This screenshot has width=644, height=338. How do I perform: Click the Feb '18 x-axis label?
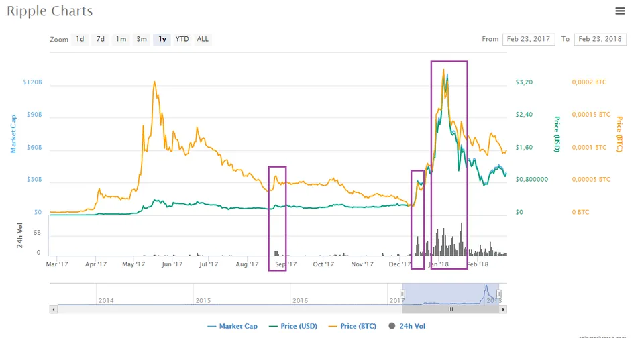pyautogui.click(x=478, y=264)
